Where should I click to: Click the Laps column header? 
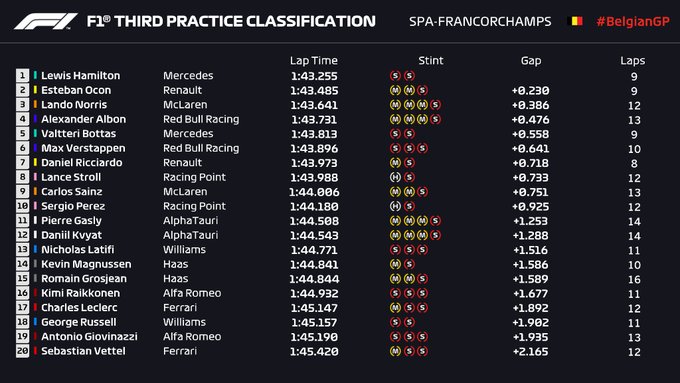[632, 61]
